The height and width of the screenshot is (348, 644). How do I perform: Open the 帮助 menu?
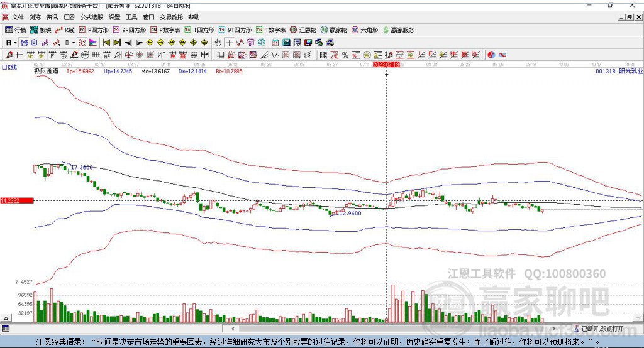194,17
